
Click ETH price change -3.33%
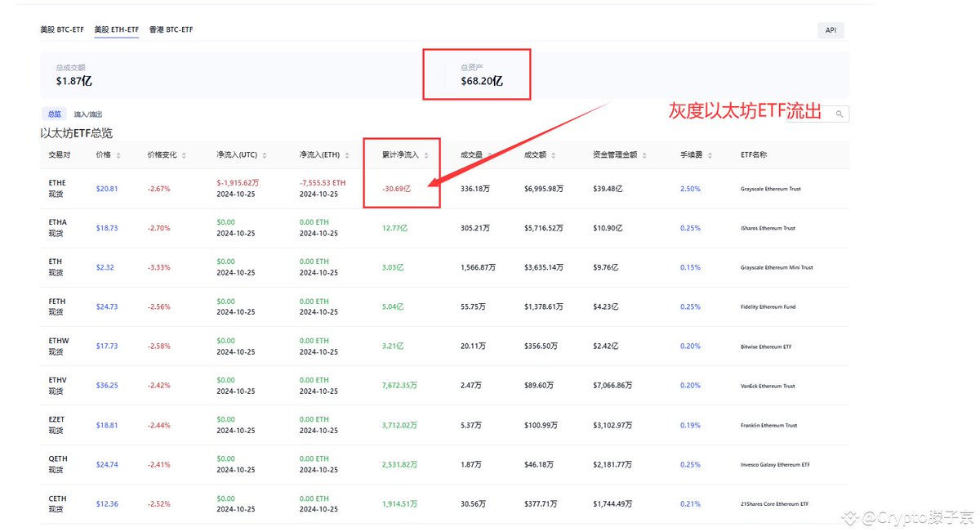pos(158,267)
